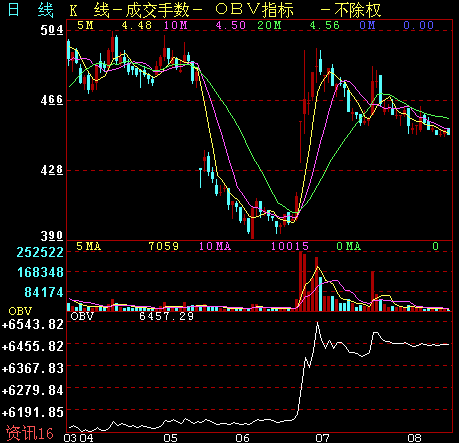Click the 08 month marker on date axis

tap(414, 438)
